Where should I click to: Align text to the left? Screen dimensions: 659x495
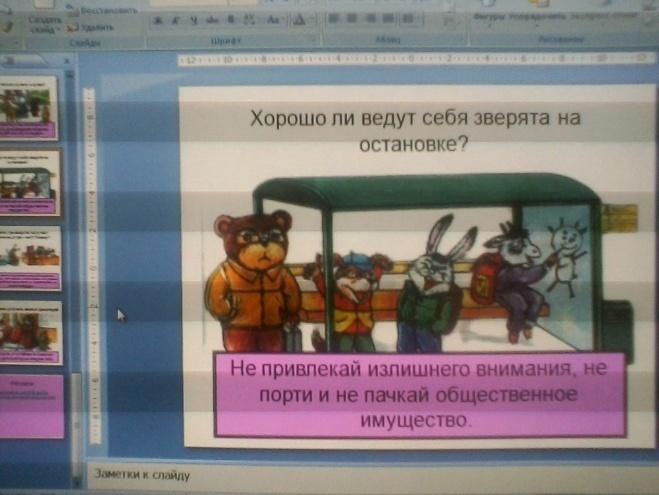(333, 18)
